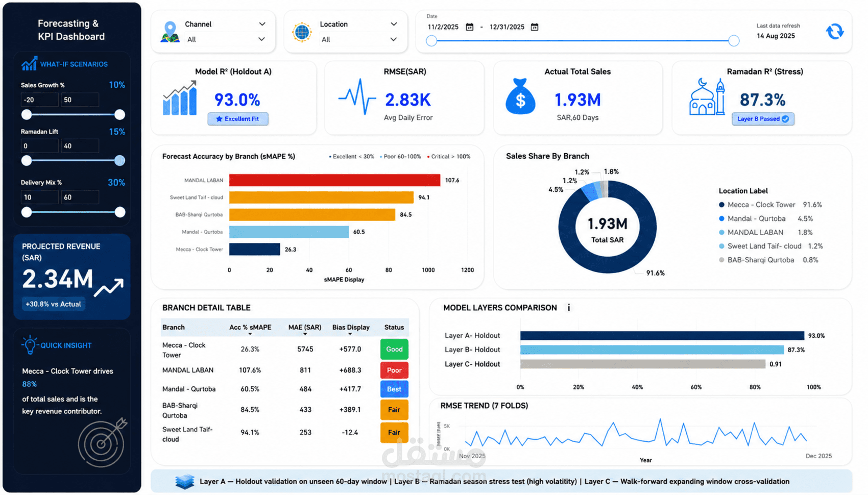The height and width of the screenshot is (495, 868).
Task: Click the Layer B Passed badge
Action: click(763, 119)
